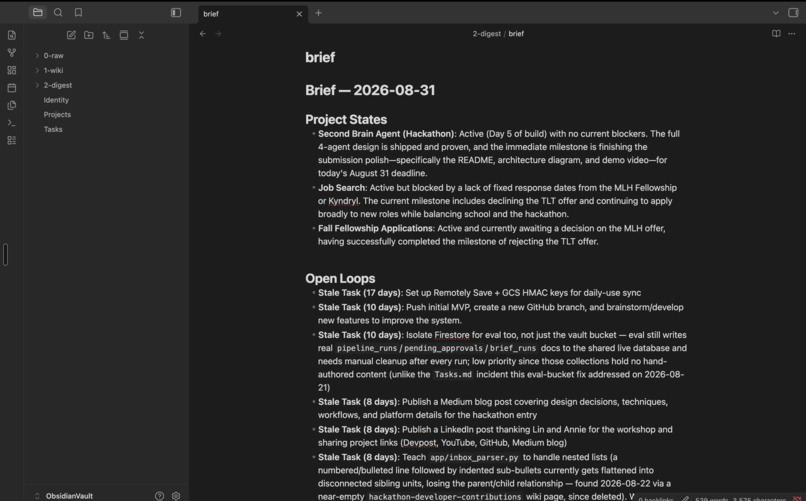
Task: Select the 2-digest folder
Action: [x=58, y=85]
